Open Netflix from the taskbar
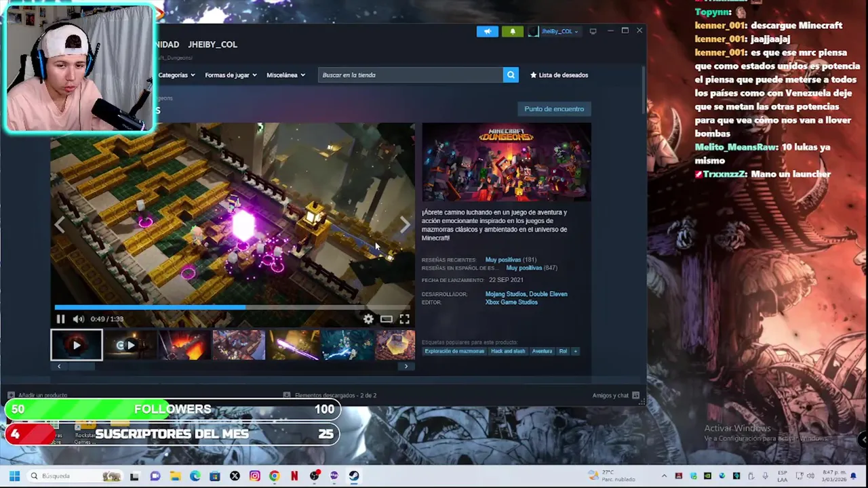Image resolution: width=868 pixels, height=488 pixels. [294, 476]
